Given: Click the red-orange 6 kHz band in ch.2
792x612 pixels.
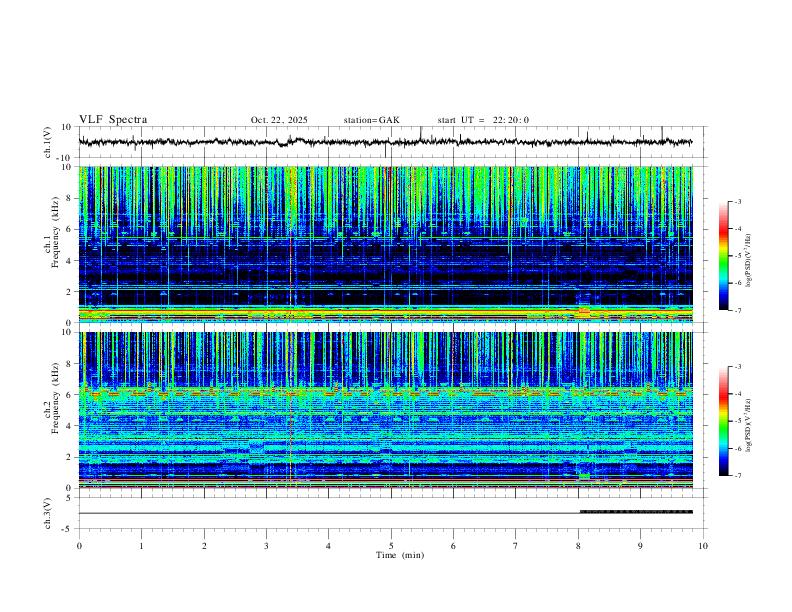Looking at the screenshot, I should pyautogui.click(x=385, y=392).
